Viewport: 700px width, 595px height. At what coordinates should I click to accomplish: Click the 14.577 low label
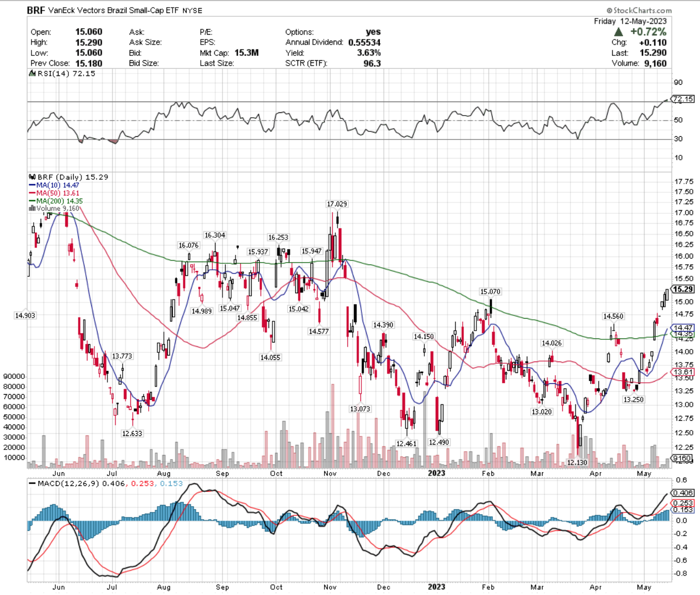click(319, 331)
